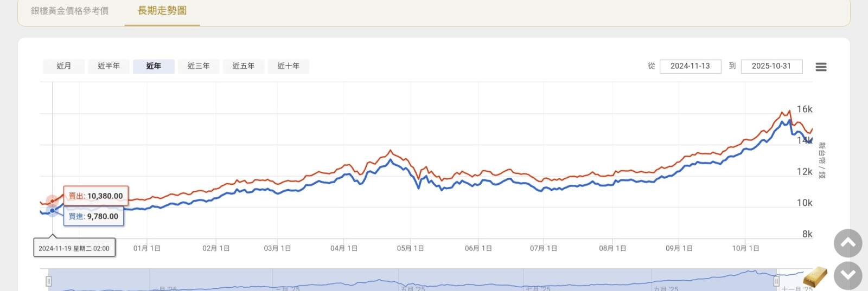Select the 近半年 range button
Viewport: 868px width, 291px height.
pos(108,66)
